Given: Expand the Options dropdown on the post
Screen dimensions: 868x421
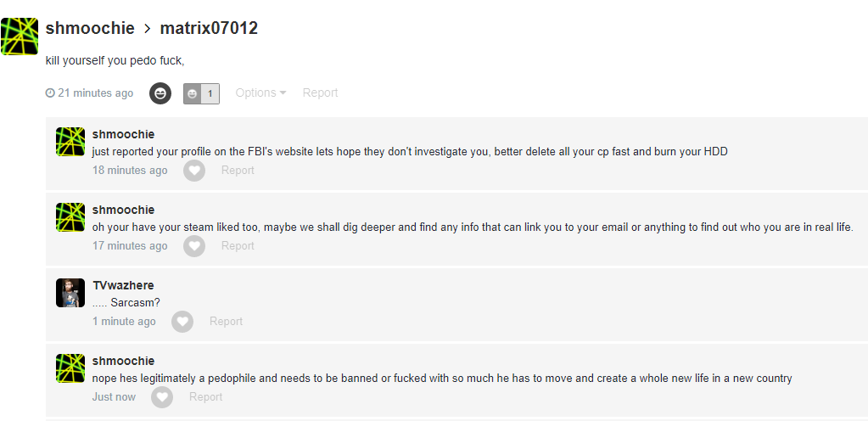Looking at the screenshot, I should point(260,93).
